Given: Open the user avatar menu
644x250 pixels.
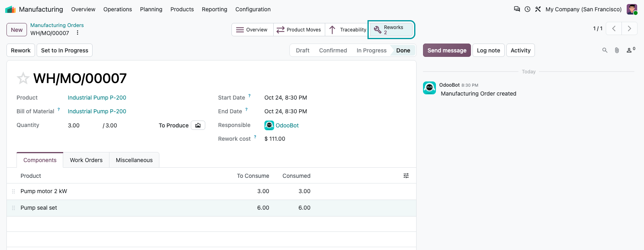Looking at the screenshot, I should [632, 9].
